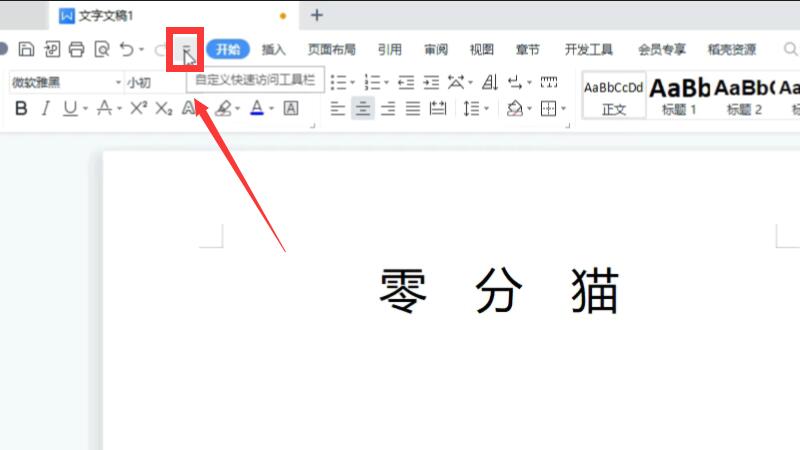This screenshot has height=450, width=800.
Task: Apply superscript formatting
Action: click(x=139, y=108)
